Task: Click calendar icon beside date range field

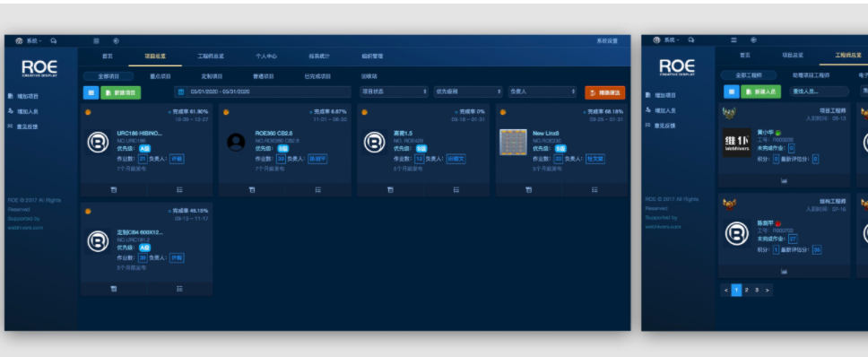Action: coord(180,91)
